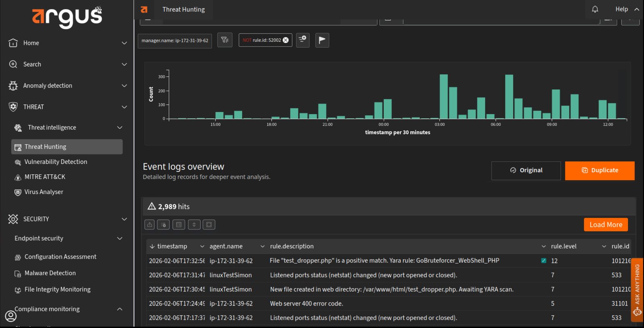644x328 pixels.
Task: Click the export icon above the events table
Action: 150,225
